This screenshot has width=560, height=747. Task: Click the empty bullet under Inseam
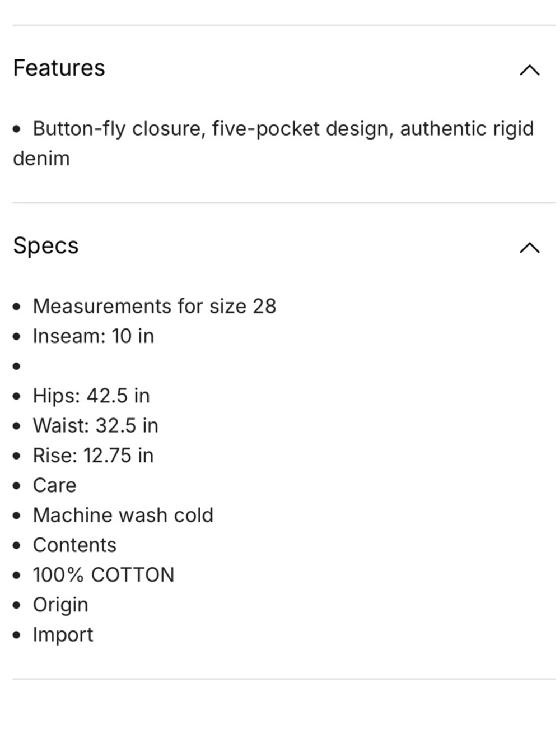coord(17,366)
